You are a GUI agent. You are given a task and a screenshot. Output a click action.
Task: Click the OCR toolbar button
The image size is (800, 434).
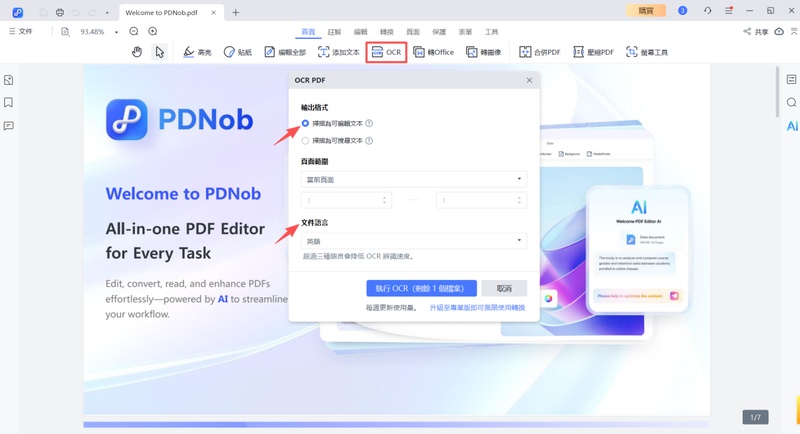[x=386, y=52]
